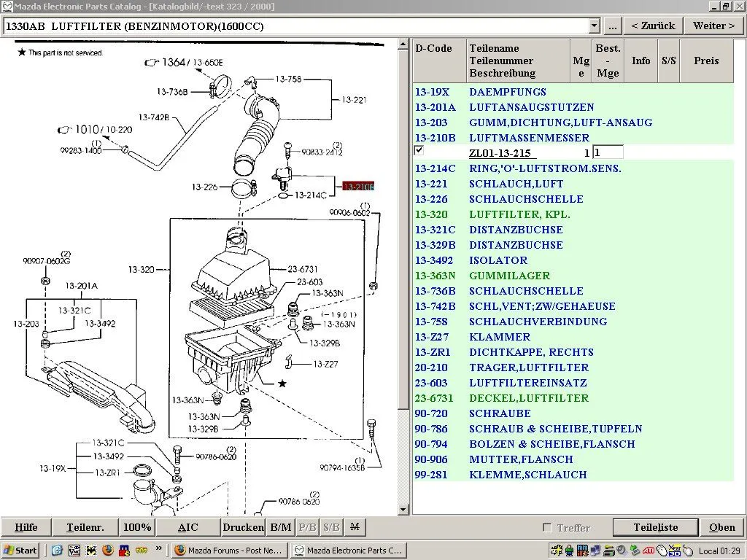The height and width of the screenshot is (560, 747).
Task: Click the 100% zoom button
Action: (137, 527)
